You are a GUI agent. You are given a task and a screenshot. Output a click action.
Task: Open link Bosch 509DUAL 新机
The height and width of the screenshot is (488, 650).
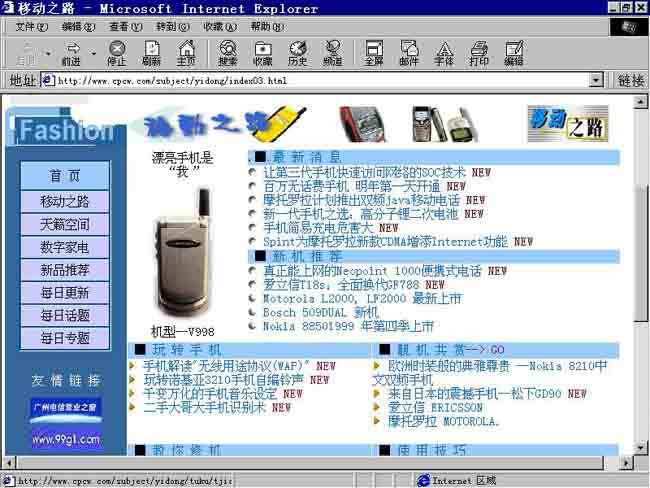click(x=320, y=312)
